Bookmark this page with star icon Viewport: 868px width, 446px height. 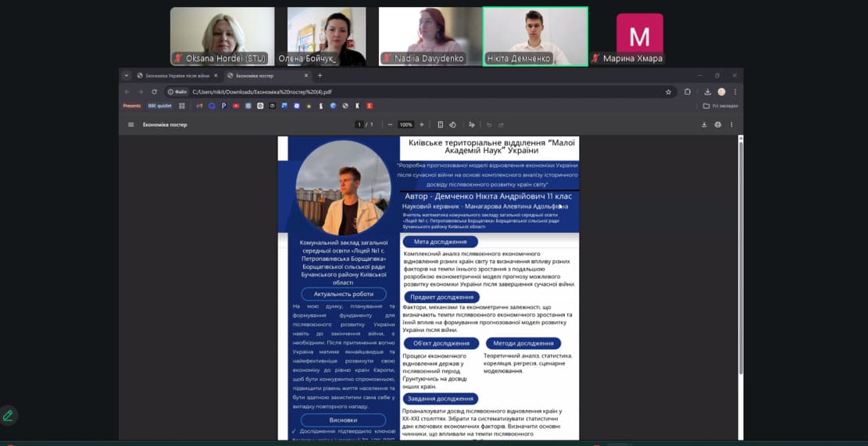point(668,91)
